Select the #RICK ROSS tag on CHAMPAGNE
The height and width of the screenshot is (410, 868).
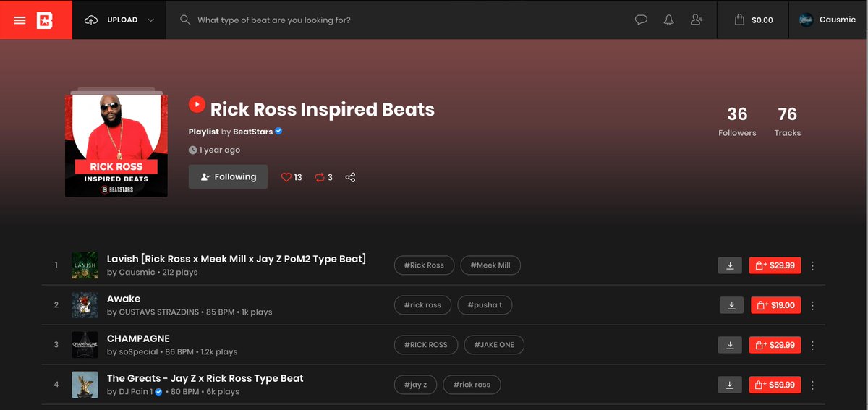pyautogui.click(x=427, y=345)
